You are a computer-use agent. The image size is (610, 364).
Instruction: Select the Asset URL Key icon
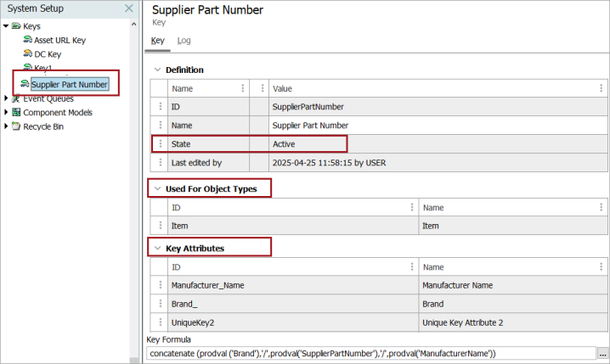(x=28, y=40)
